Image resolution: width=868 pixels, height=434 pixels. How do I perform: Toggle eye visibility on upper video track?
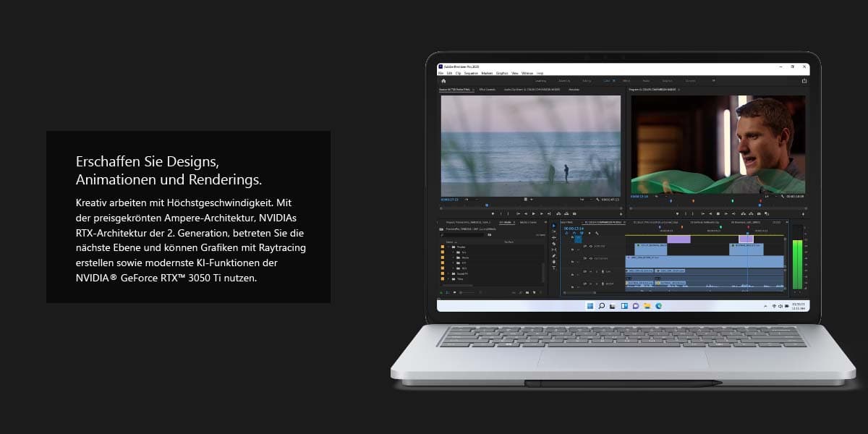(x=591, y=246)
